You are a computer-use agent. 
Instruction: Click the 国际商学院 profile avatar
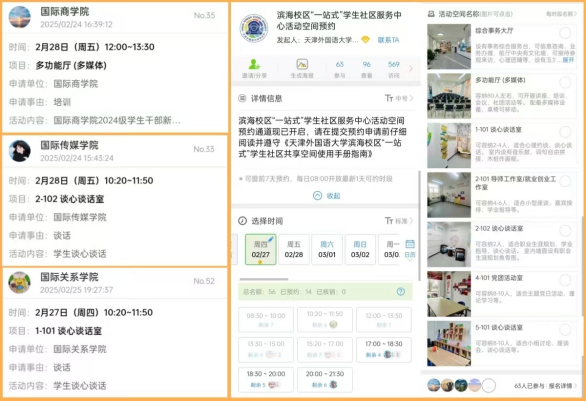point(19,17)
